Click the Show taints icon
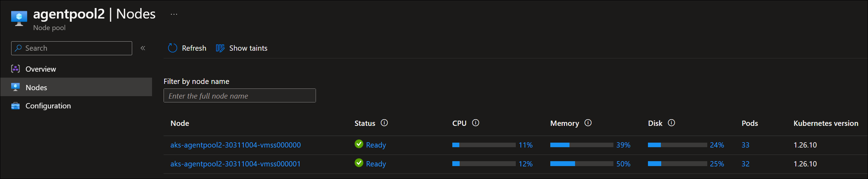 (220, 48)
